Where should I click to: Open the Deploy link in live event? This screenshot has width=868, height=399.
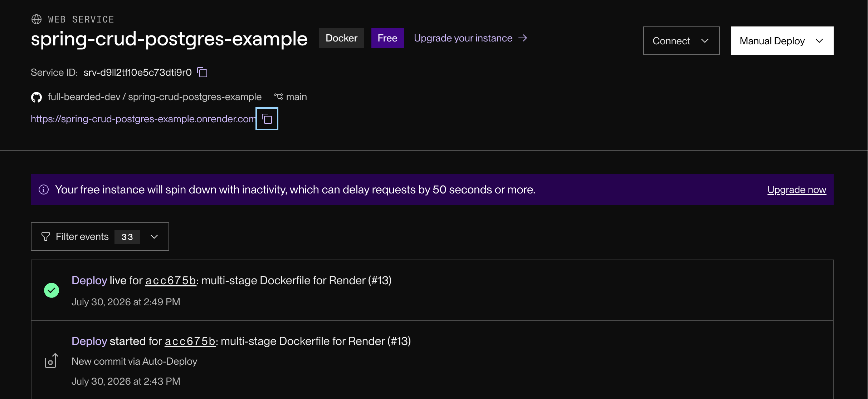pos(89,280)
